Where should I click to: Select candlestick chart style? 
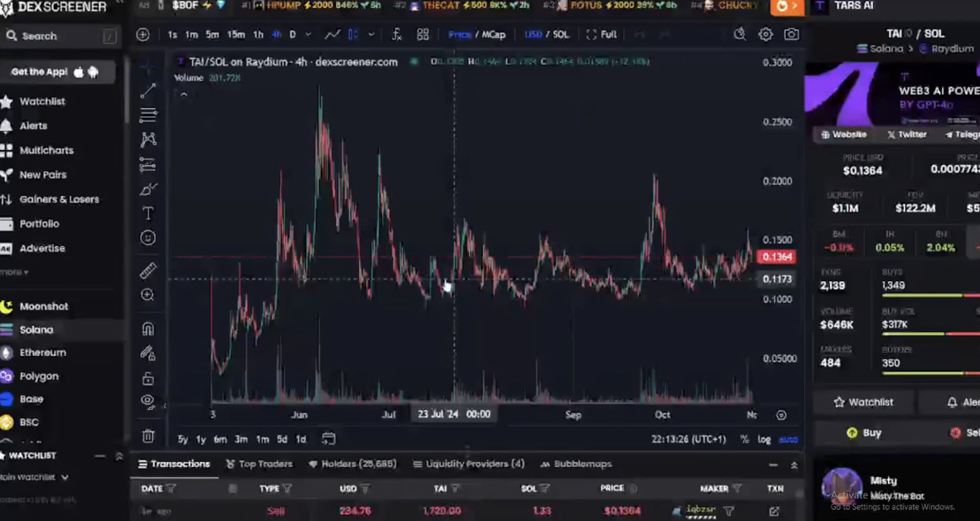(x=353, y=34)
